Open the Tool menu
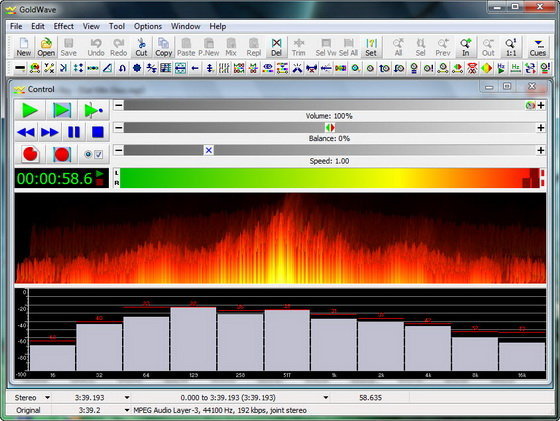 tap(117, 26)
